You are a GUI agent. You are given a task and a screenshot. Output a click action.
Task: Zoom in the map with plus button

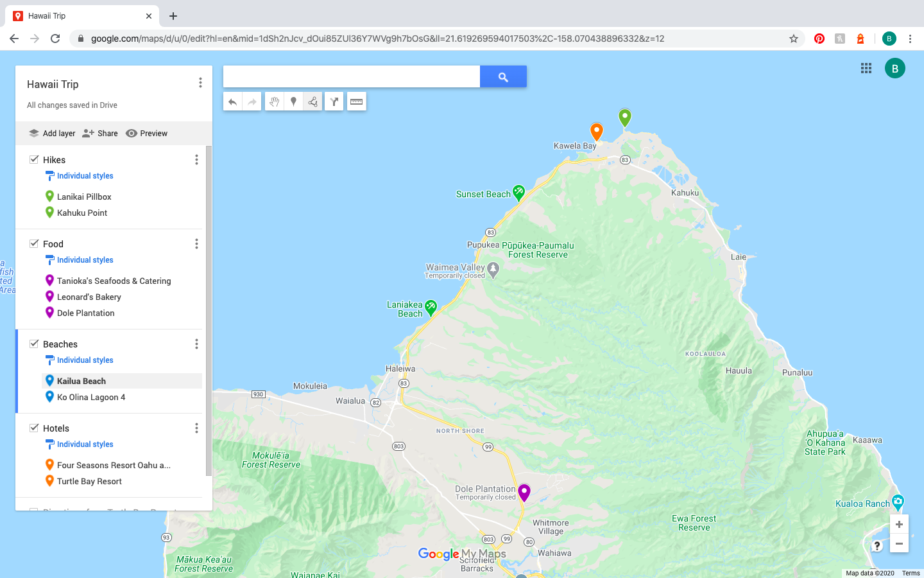[899, 524]
